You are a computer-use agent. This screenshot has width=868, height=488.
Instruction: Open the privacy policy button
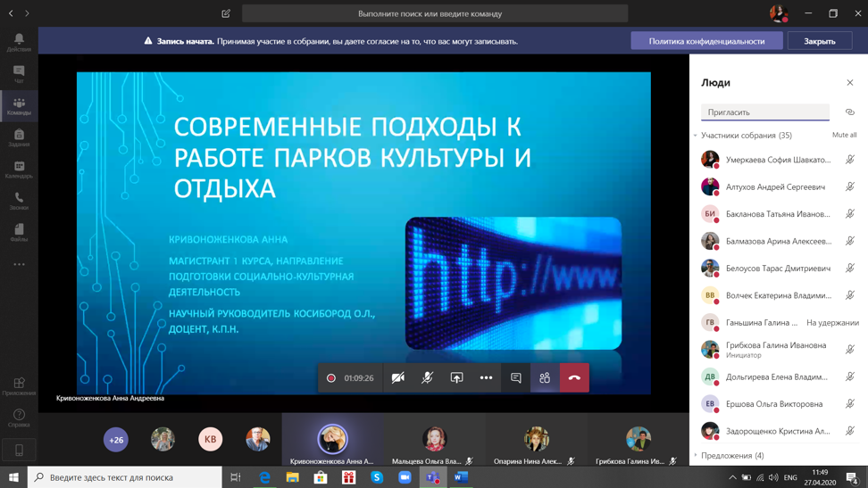pyautogui.click(x=706, y=41)
